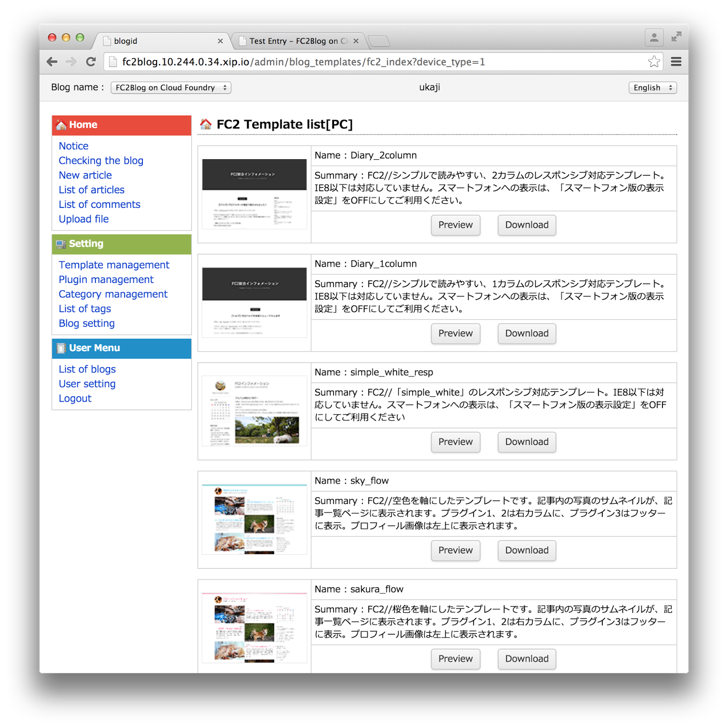The height and width of the screenshot is (728, 728).
Task: Open List of articles
Action: [x=91, y=190]
